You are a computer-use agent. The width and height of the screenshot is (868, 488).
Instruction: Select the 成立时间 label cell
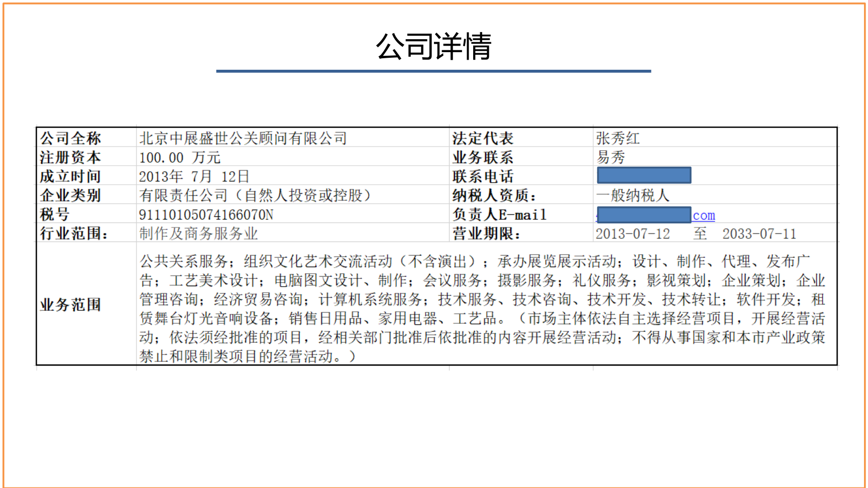(70, 176)
